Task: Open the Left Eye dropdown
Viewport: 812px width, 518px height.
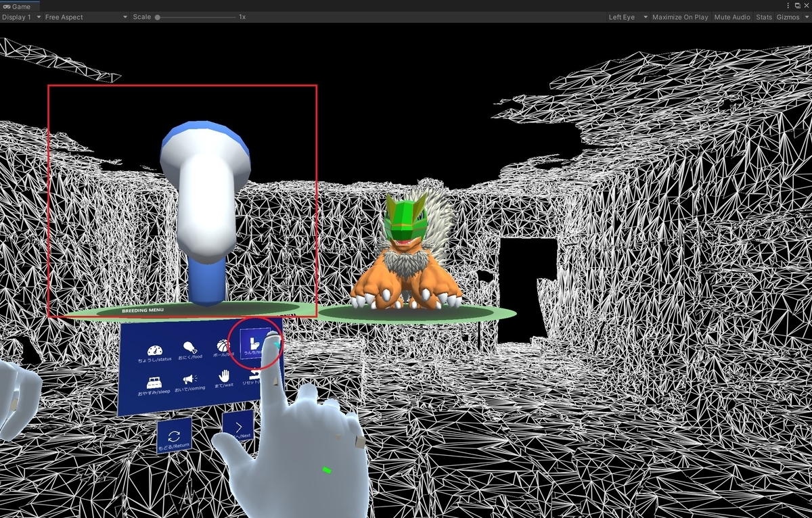Action: point(628,17)
